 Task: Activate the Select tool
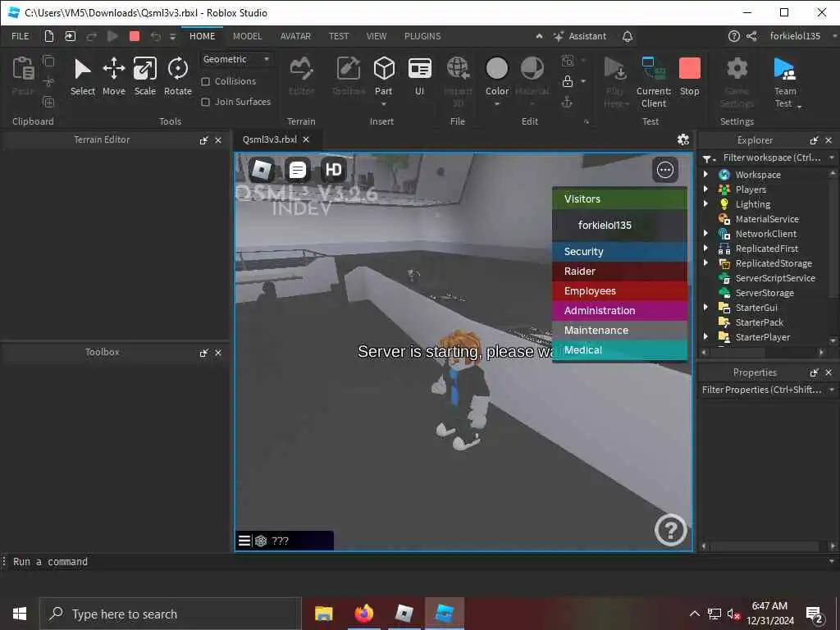[x=83, y=76]
